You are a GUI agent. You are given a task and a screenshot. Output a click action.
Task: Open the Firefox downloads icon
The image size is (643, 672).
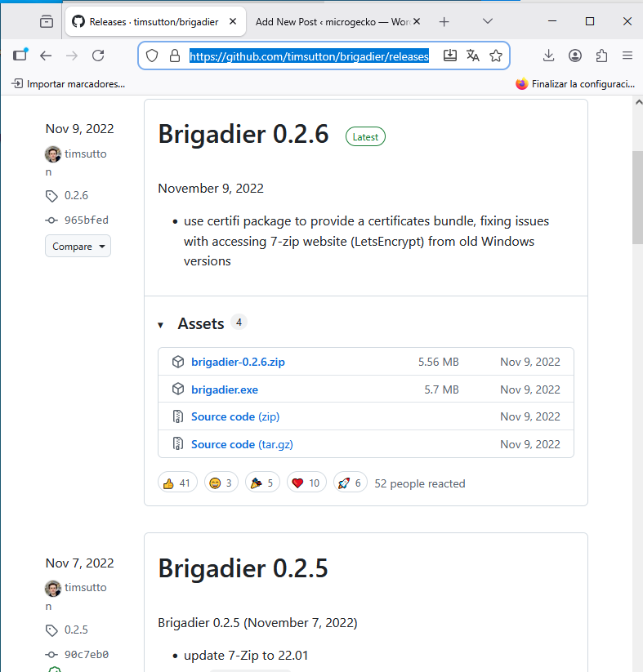[x=548, y=56]
